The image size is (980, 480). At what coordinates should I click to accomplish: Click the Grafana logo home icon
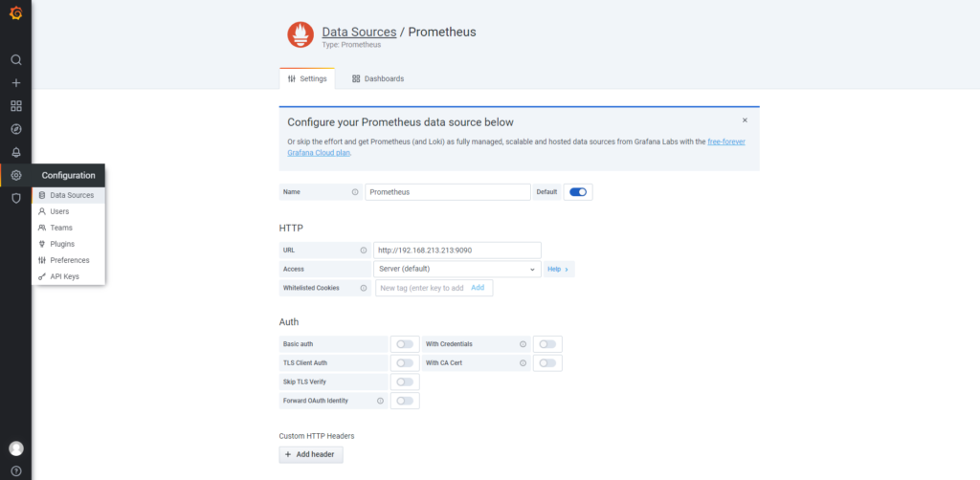pyautogui.click(x=15, y=13)
